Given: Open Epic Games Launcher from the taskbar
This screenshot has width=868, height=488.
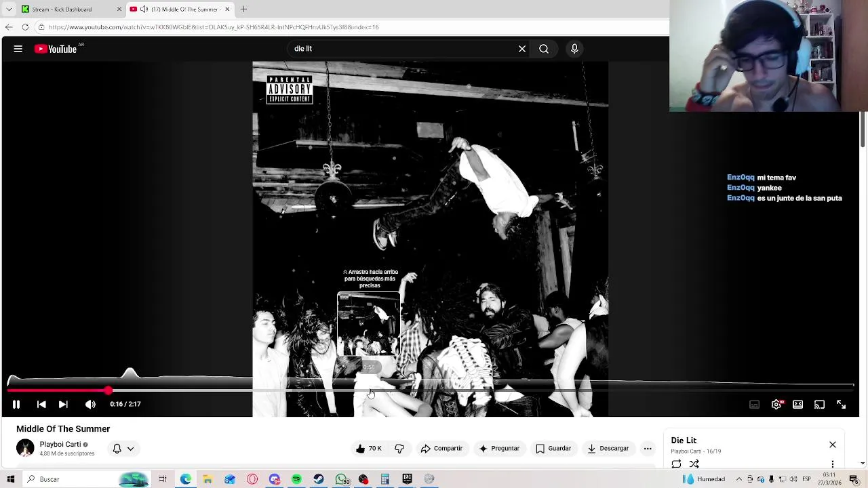Looking at the screenshot, I should point(408,479).
